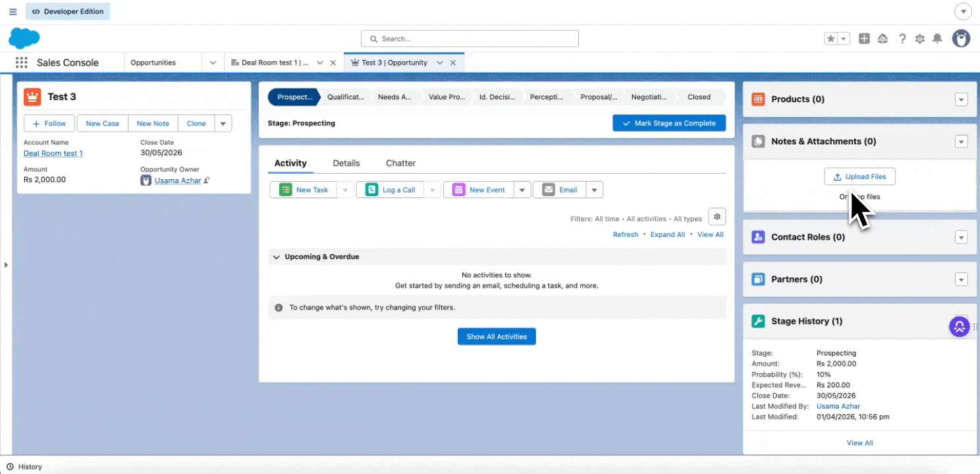The width and height of the screenshot is (980, 474).
Task: Click the Follow button
Action: pos(50,123)
